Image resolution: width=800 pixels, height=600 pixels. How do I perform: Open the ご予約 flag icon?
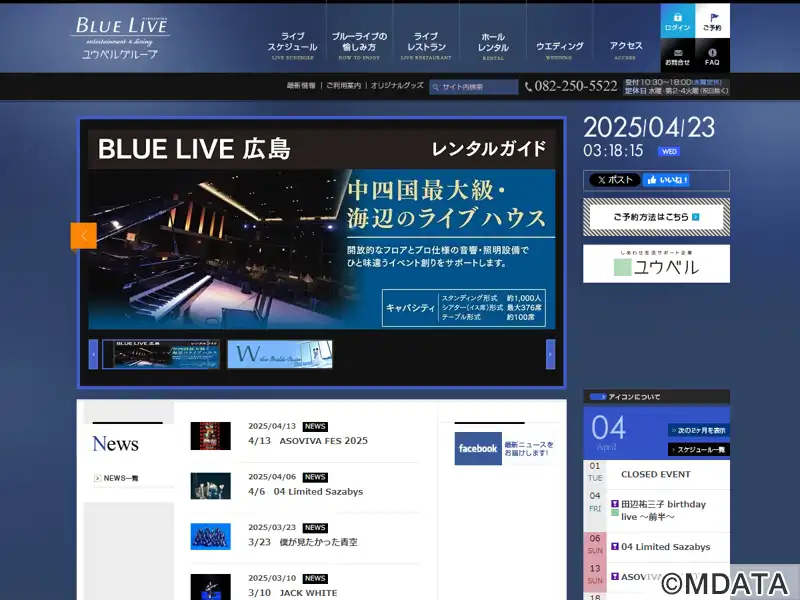pos(712,21)
